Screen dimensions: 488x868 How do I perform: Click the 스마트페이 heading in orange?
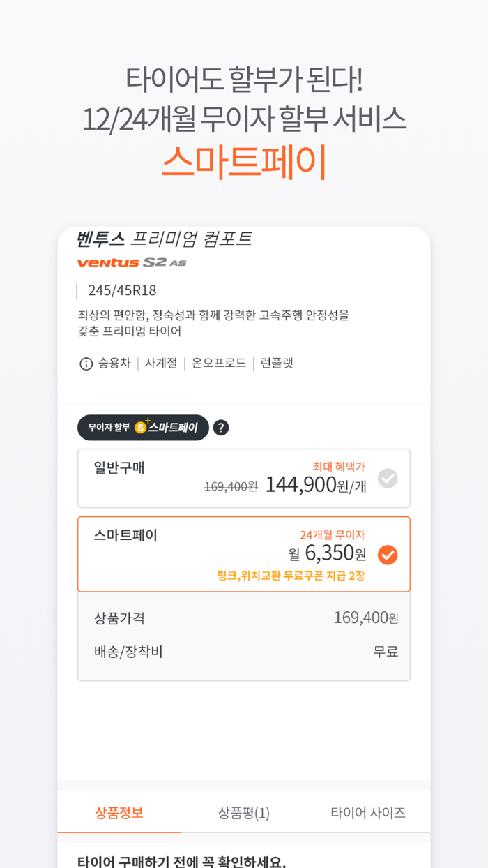[244, 160]
